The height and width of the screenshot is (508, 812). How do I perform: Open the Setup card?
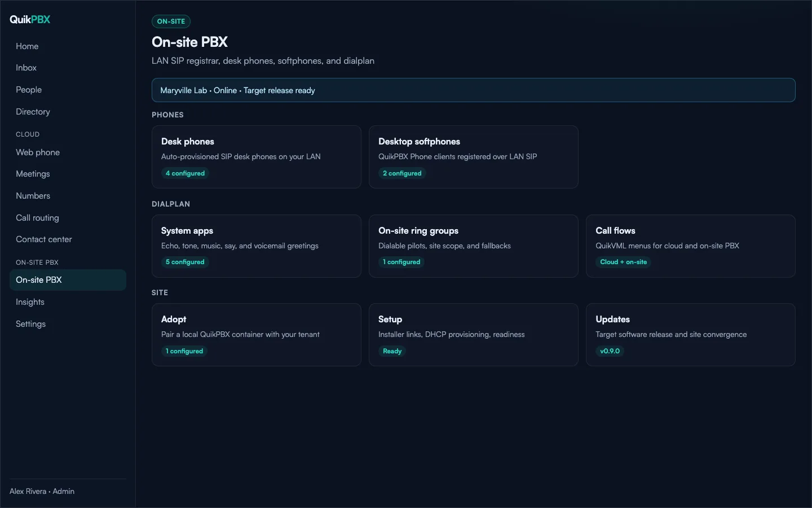click(x=474, y=335)
